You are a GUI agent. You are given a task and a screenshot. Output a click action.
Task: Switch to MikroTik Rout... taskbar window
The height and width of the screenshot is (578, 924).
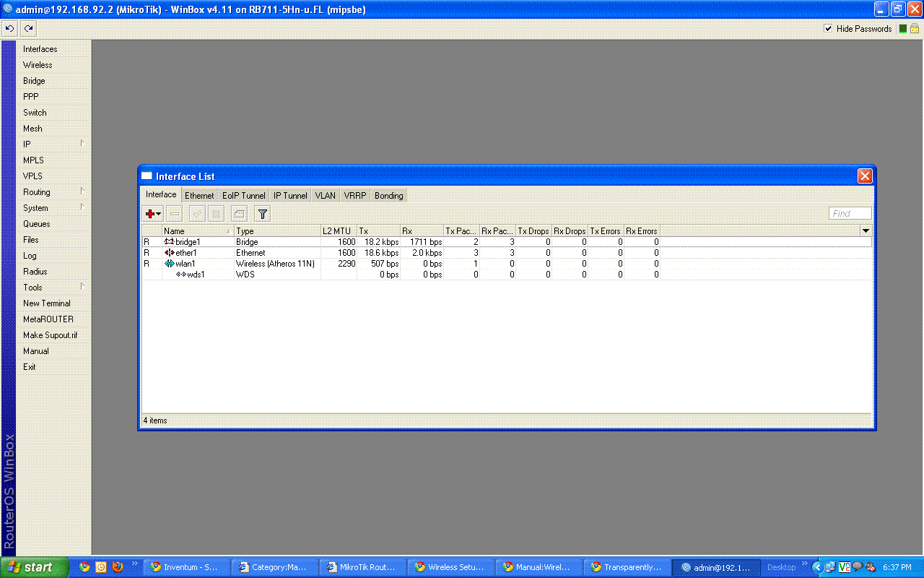[x=362, y=567]
